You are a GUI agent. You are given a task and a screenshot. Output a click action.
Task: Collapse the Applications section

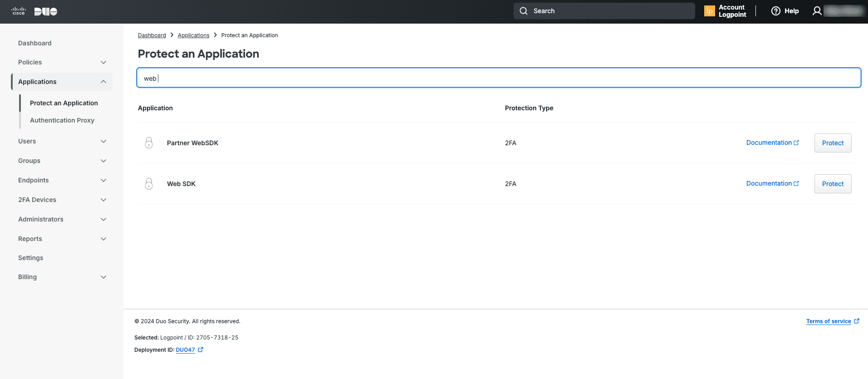103,82
